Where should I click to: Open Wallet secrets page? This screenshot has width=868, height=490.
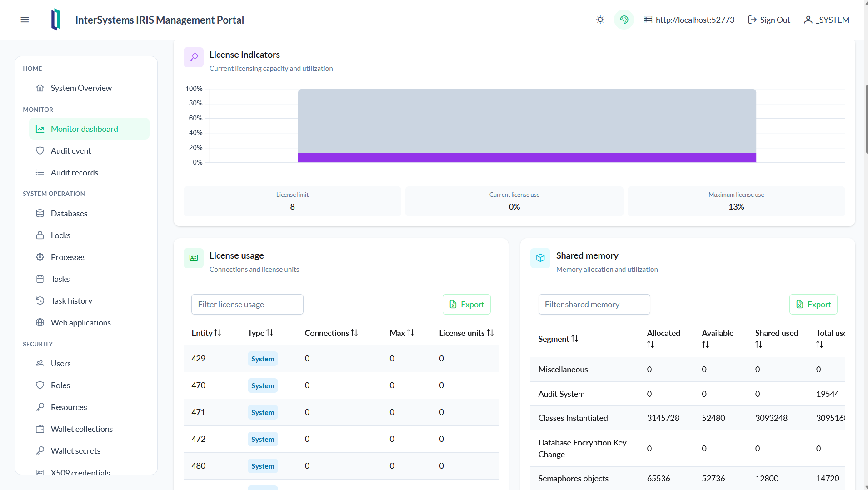click(x=89, y=450)
